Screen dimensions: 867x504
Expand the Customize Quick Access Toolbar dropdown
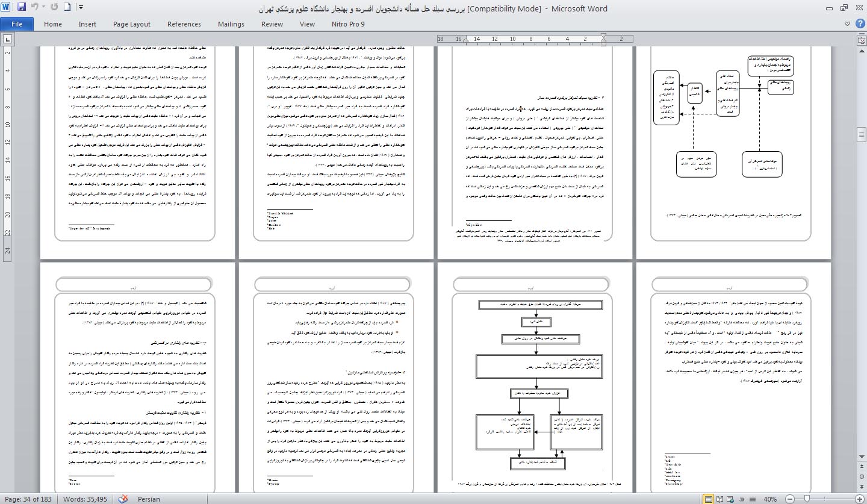81,8
